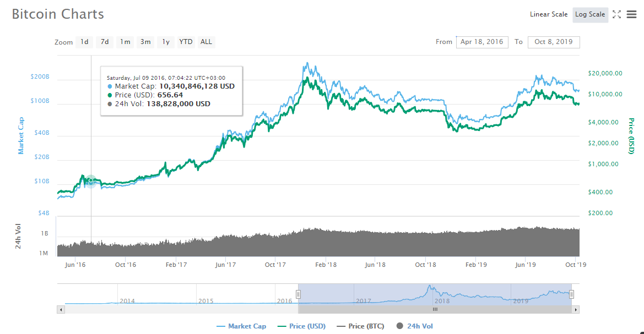The image size is (644, 334).
Task: Switch to Linear Scale
Action: (x=548, y=14)
